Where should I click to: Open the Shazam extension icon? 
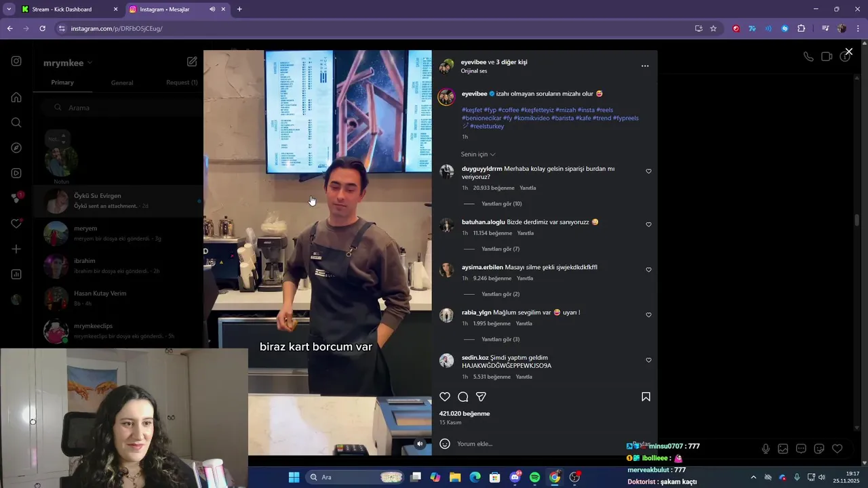785,28
